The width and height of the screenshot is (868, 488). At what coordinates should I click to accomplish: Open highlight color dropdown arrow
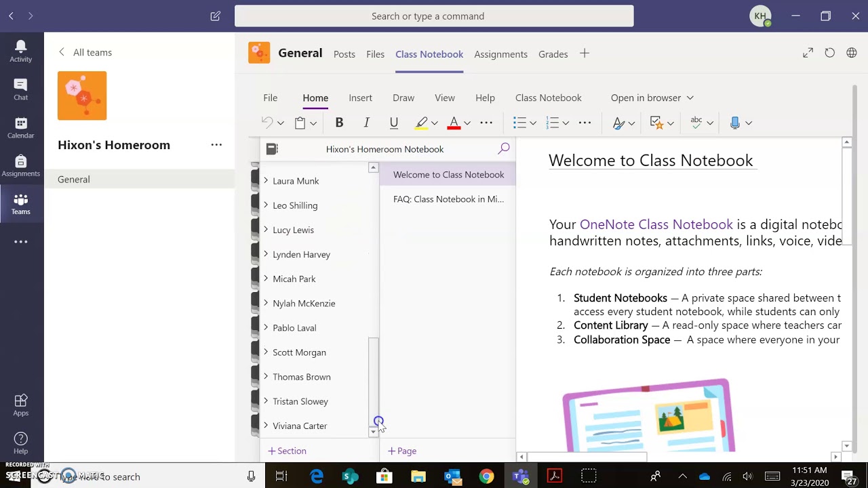435,123
